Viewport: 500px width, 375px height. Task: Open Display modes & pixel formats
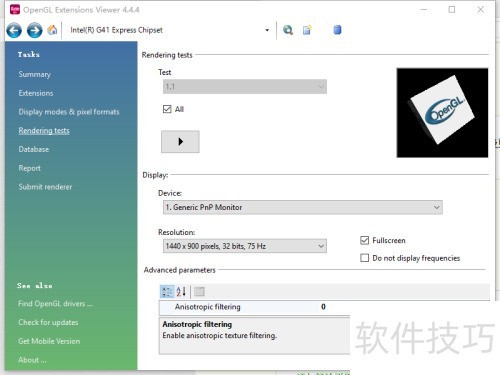pyautogui.click(x=69, y=112)
